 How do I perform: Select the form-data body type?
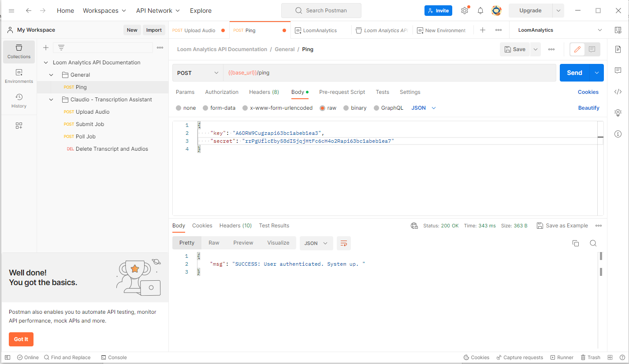click(219, 108)
